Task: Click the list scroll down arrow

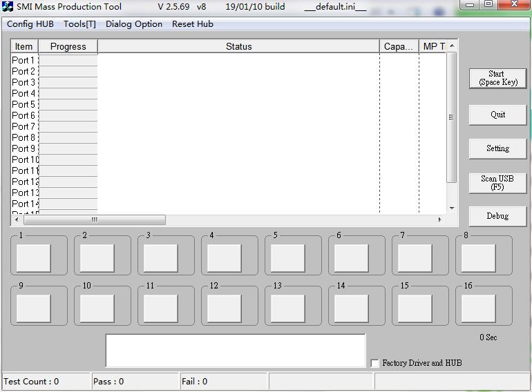Action: point(452,208)
